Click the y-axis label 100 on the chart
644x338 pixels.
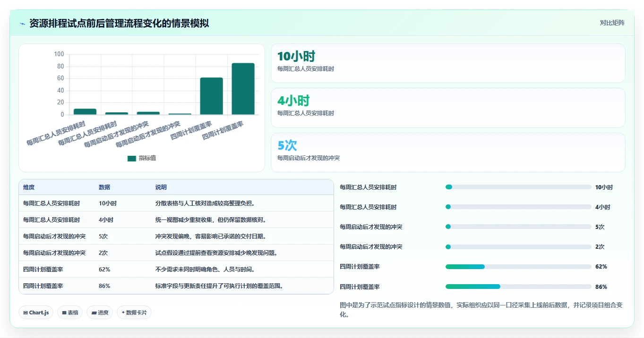coord(59,54)
